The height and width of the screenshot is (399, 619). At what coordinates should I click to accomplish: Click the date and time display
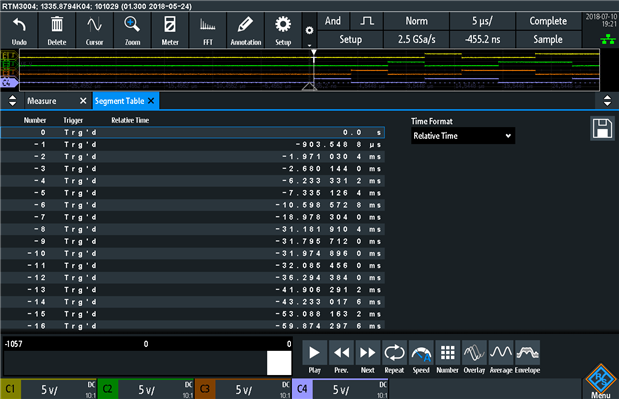(601, 20)
